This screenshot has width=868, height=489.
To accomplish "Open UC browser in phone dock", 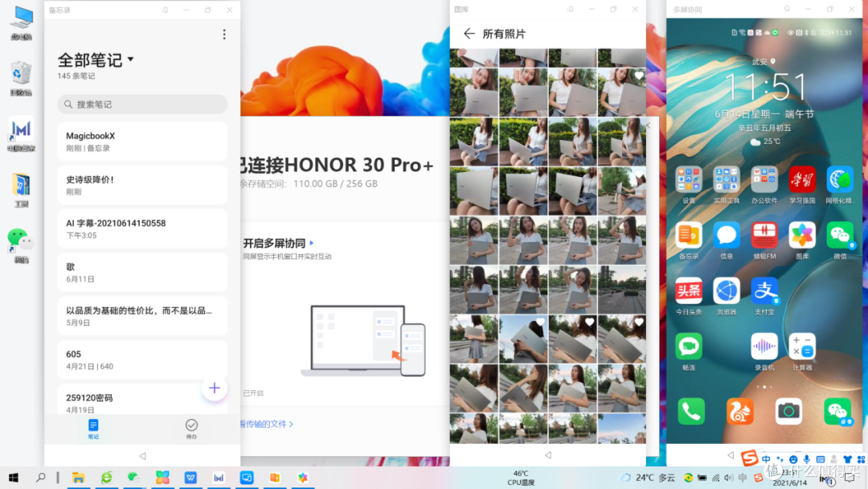I will (739, 412).
